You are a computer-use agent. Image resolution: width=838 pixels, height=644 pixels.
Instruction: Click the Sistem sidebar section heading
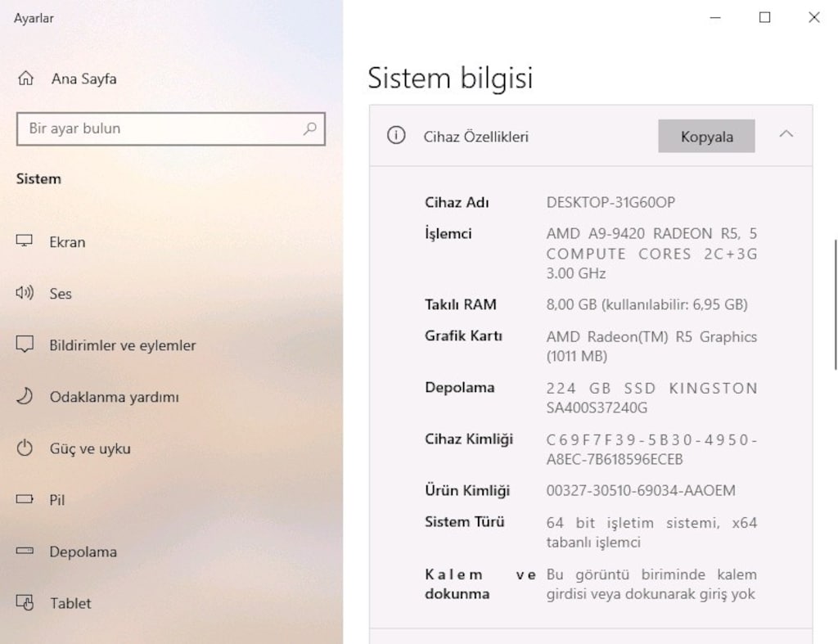coord(38,178)
